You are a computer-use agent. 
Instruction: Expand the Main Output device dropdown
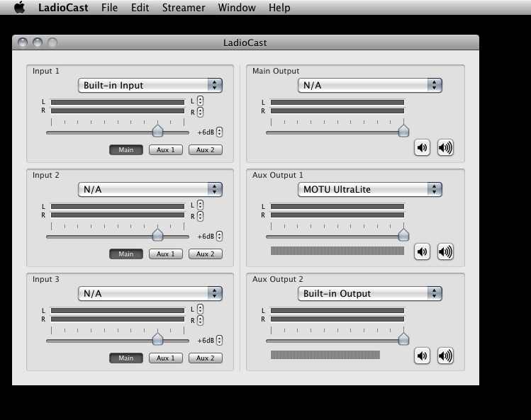click(x=370, y=86)
